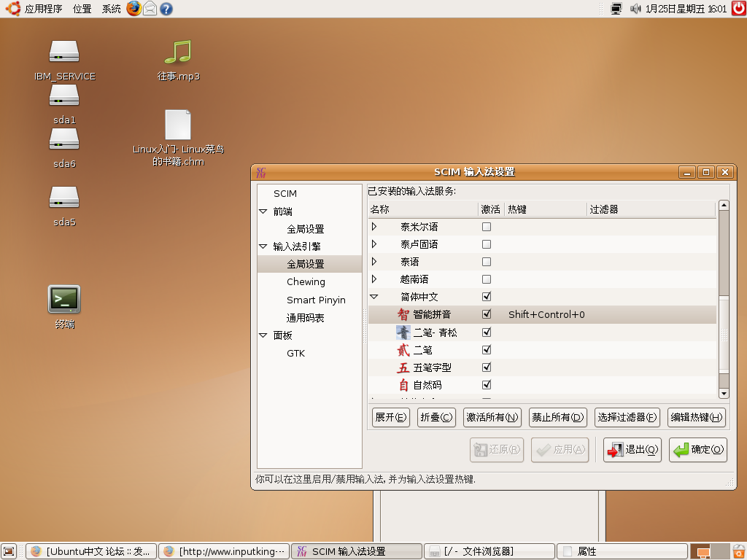Viewport: 747px width, 560px height.
Task: Collapse the 面板 tree section
Action: [263, 335]
